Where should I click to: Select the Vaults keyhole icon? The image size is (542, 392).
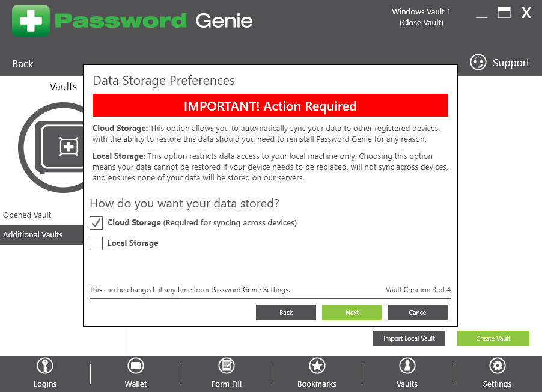click(x=407, y=366)
